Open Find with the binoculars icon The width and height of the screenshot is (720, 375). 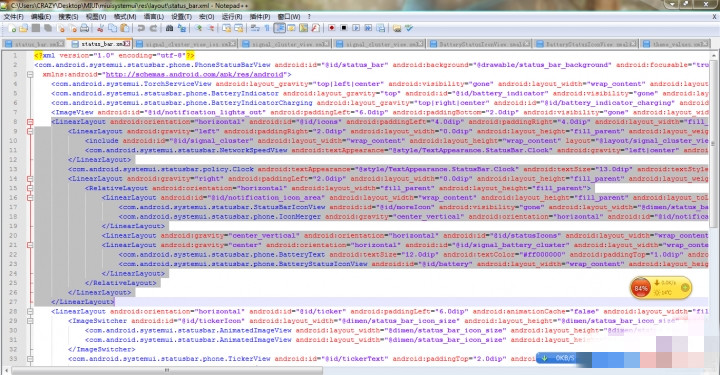(x=169, y=28)
